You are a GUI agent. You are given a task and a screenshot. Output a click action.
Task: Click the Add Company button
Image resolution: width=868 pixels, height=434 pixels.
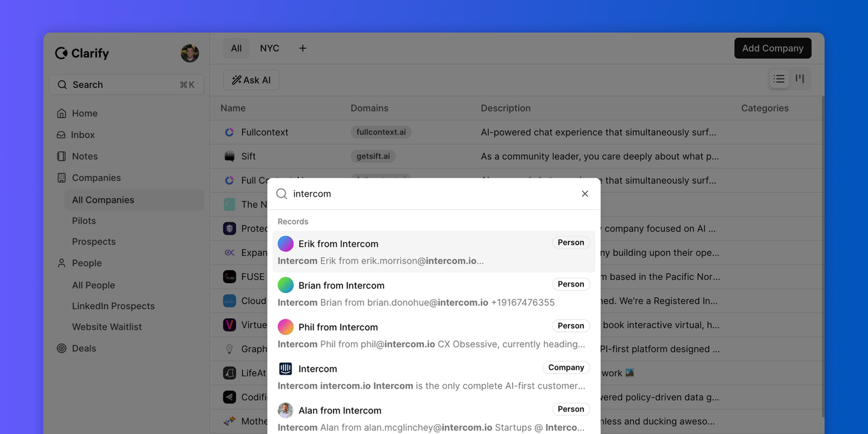(772, 49)
